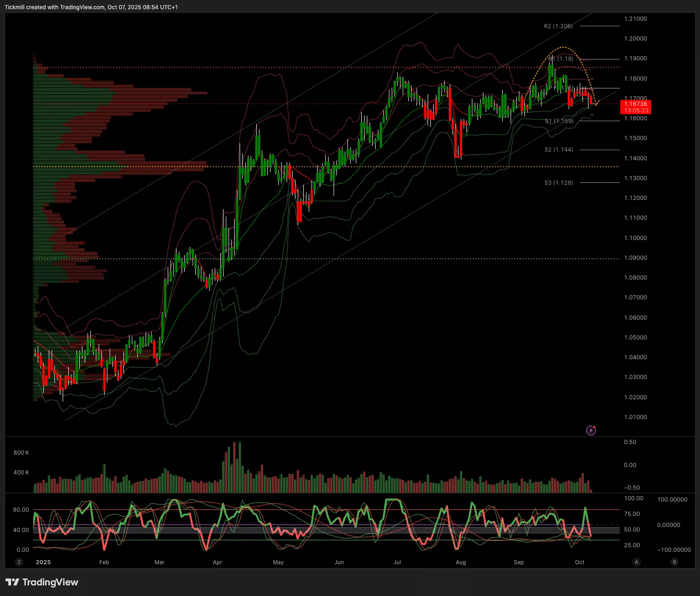
Task: Click the 1.09000 level on price scale
Action: pyautogui.click(x=635, y=258)
